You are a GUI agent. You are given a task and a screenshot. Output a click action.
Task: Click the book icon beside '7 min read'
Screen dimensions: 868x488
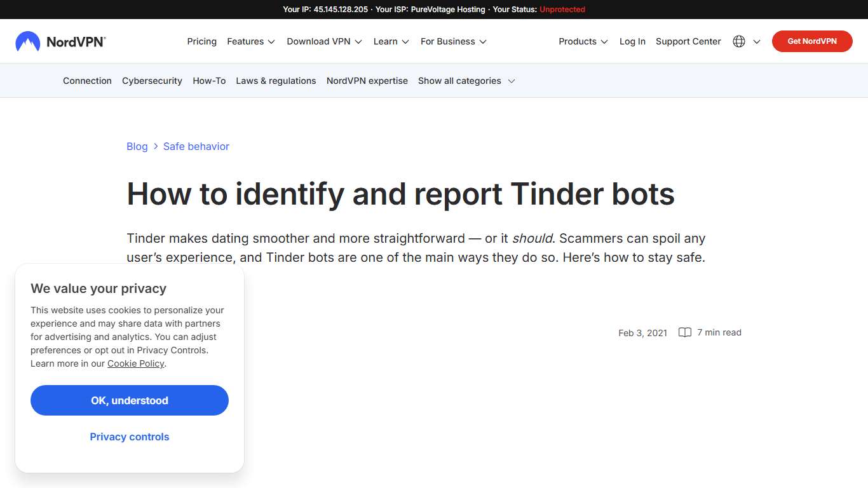pyautogui.click(x=684, y=332)
